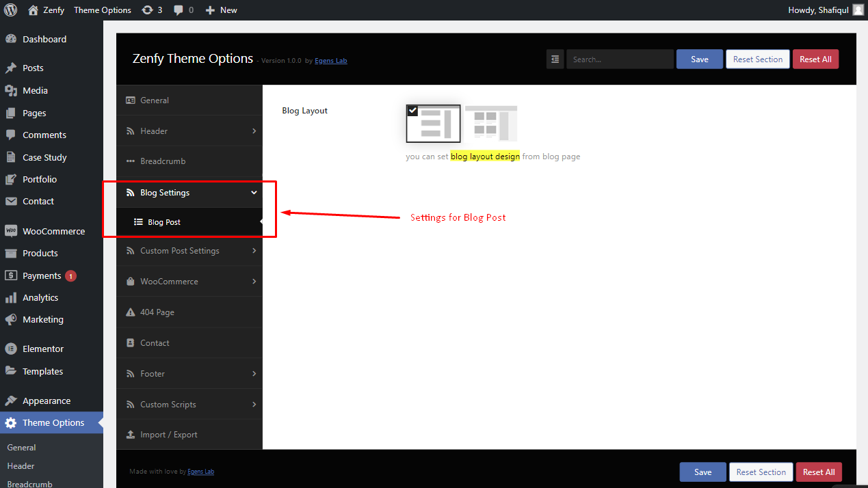Click the Howdy, Shafiqul account link
The image size is (868, 488).
826,10
